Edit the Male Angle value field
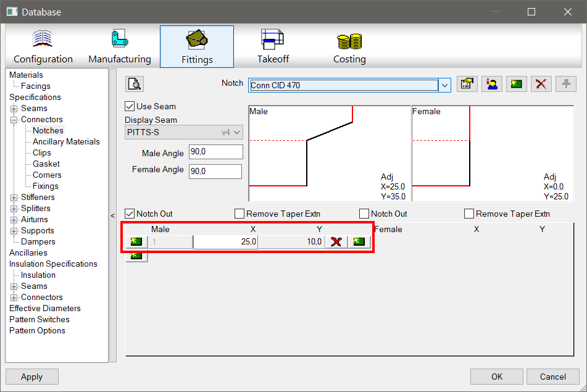The width and height of the screenshot is (587, 392). click(x=215, y=151)
